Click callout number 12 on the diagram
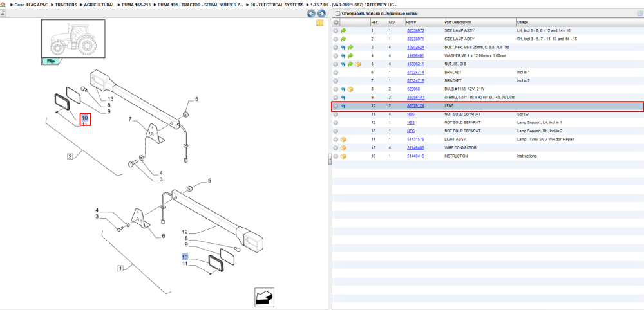 point(185,232)
